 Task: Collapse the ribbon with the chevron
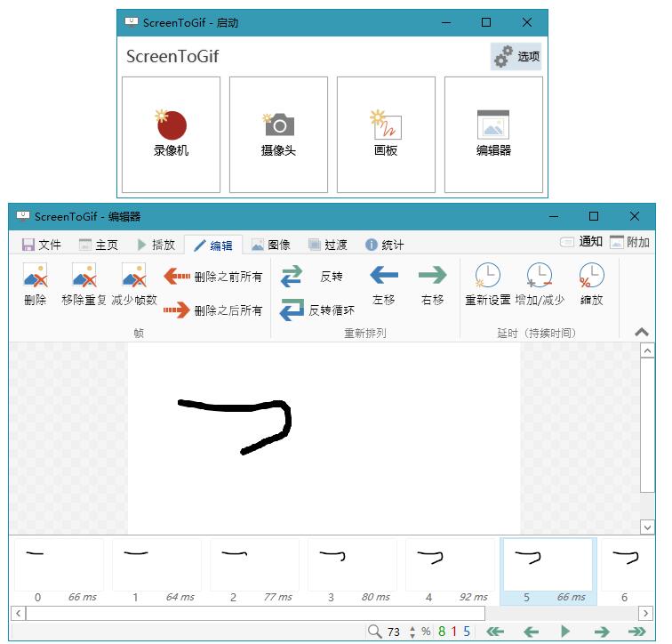pos(642,332)
